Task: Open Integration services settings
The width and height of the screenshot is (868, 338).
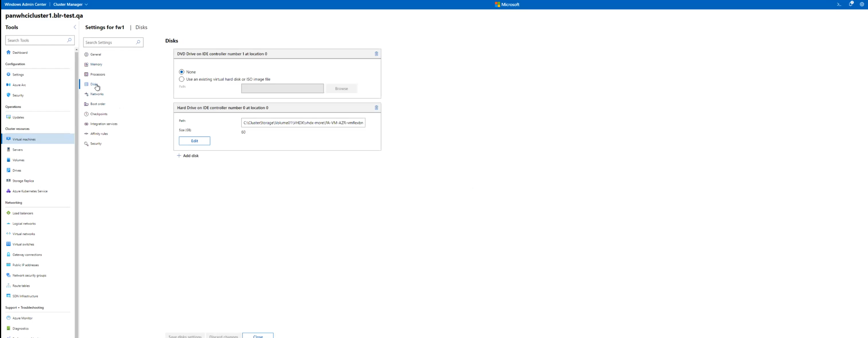Action: pos(104,124)
